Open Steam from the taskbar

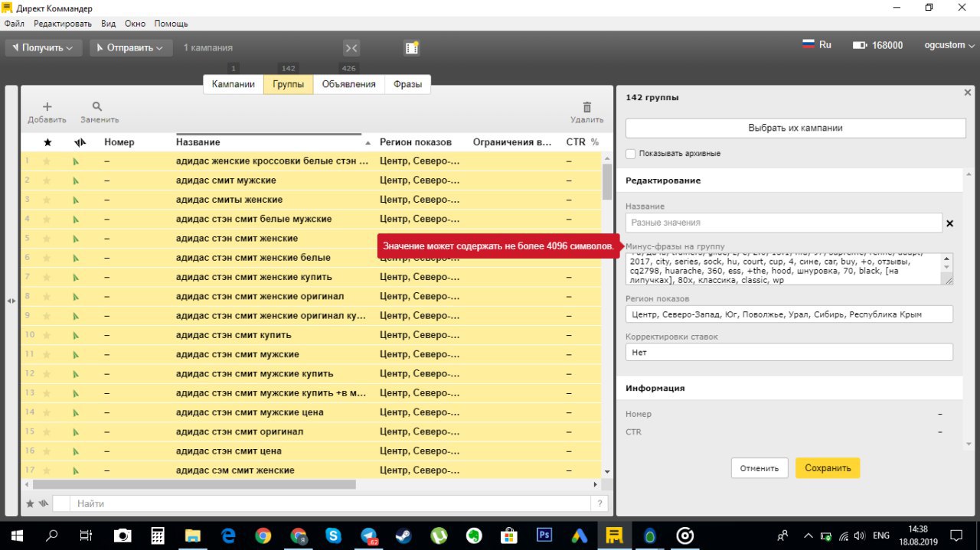[404, 535]
